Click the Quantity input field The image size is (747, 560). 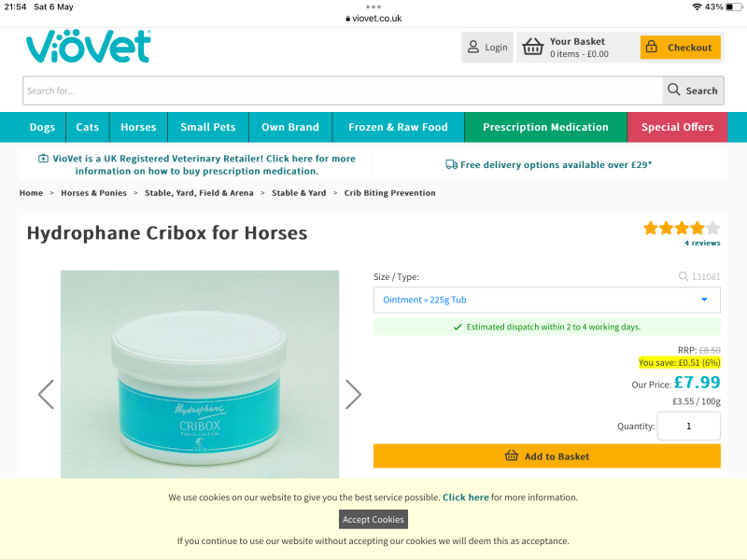click(688, 427)
